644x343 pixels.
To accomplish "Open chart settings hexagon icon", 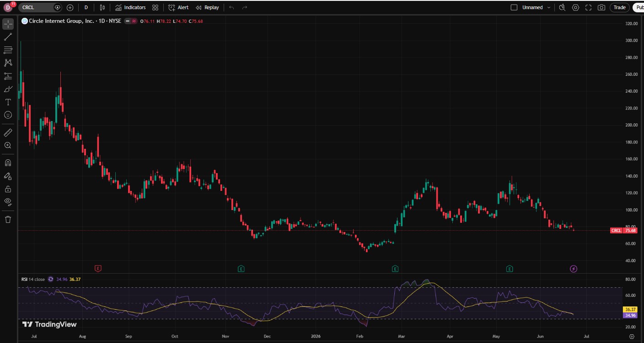I will tap(575, 8).
